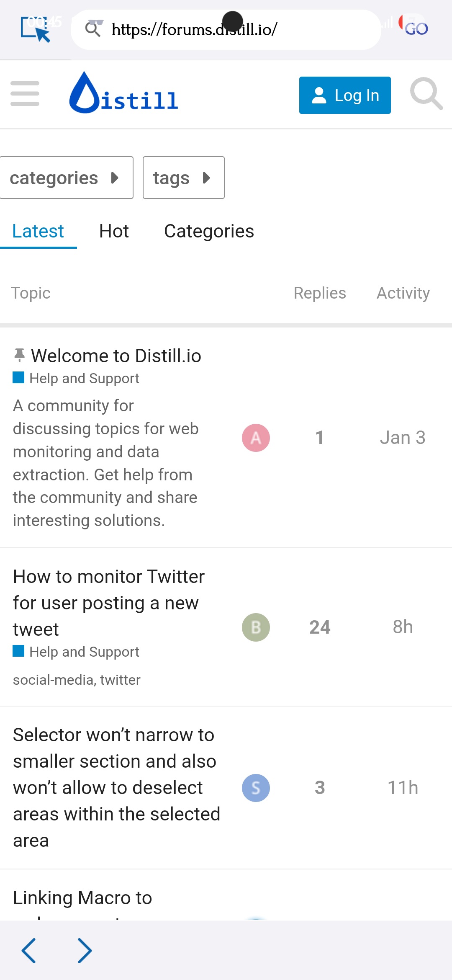Tap the GO icon beside address bar
Viewport: 452px width, 980px height.
(x=414, y=27)
